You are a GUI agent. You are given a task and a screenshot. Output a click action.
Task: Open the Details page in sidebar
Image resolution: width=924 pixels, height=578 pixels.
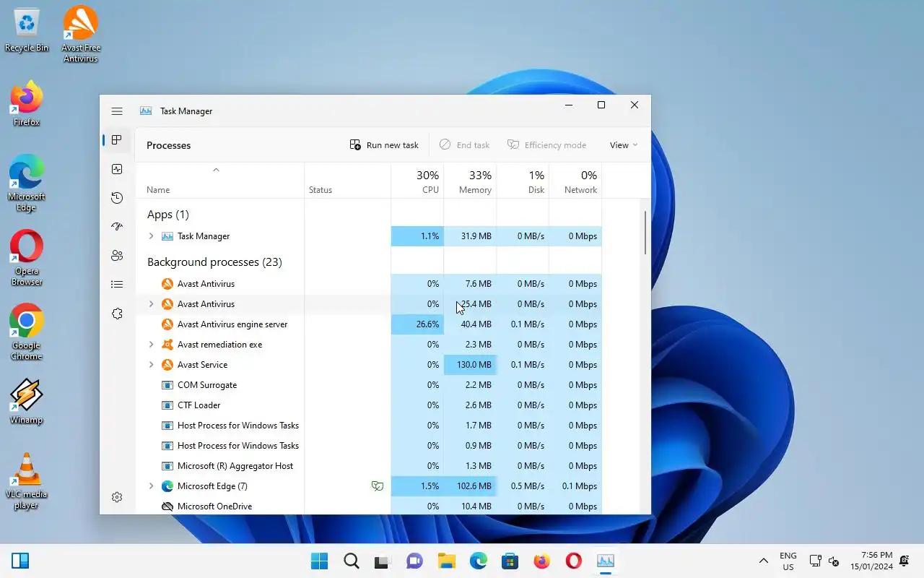(x=117, y=285)
